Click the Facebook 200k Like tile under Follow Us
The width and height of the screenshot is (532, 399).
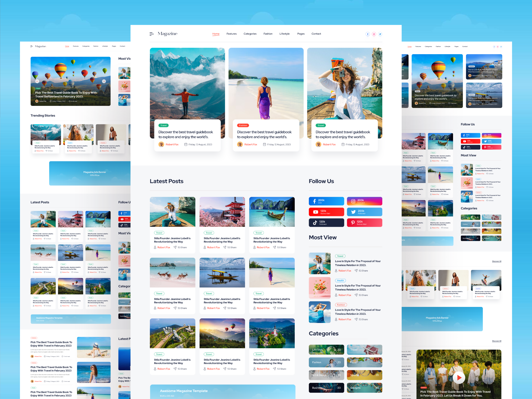(326, 201)
